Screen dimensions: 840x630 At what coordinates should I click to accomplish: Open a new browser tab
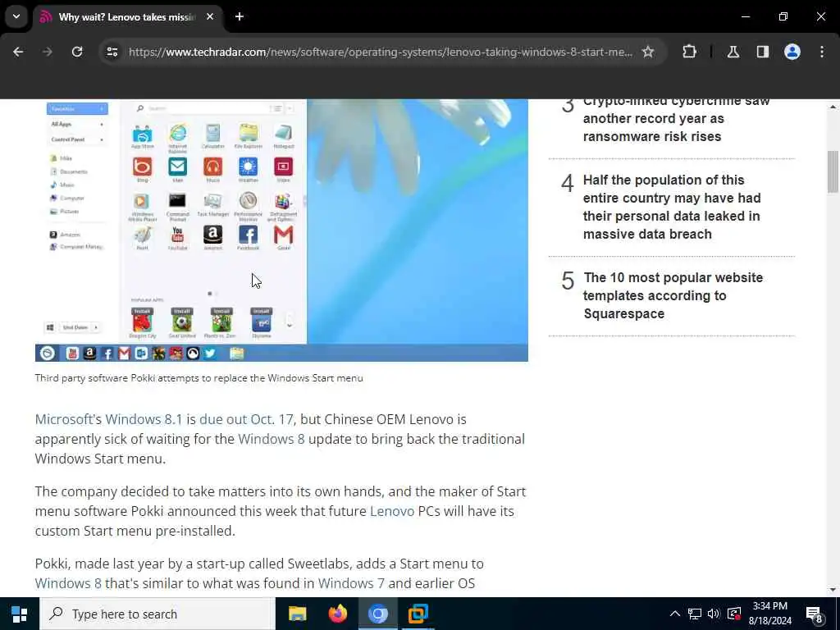click(x=240, y=16)
